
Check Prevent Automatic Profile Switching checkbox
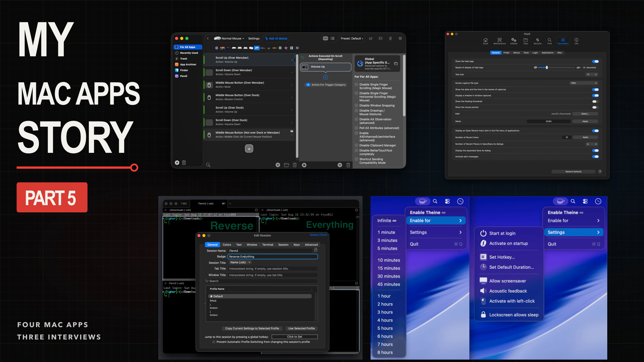[214, 342]
